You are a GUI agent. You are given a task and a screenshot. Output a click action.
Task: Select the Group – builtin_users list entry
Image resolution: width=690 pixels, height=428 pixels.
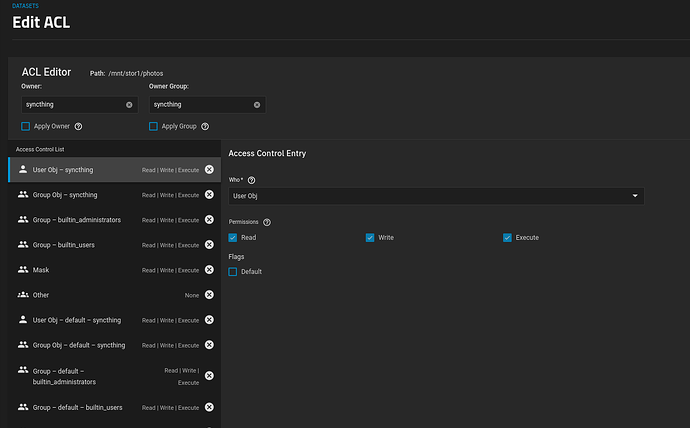click(x=114, y=245)
